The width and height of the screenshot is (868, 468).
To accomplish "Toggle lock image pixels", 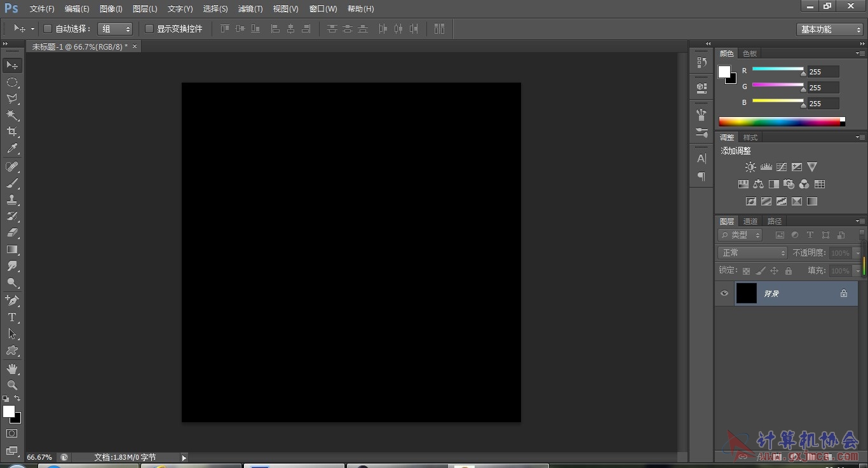I will [761, 271].
